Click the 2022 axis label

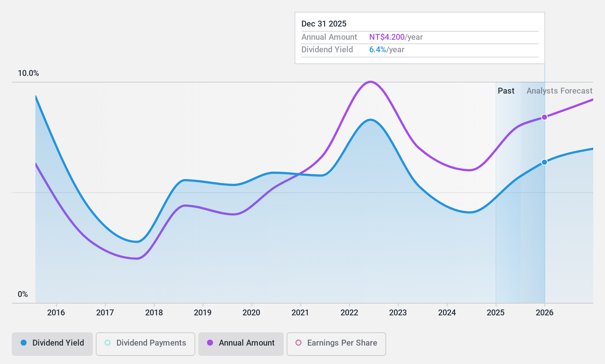tap(349, 312)
